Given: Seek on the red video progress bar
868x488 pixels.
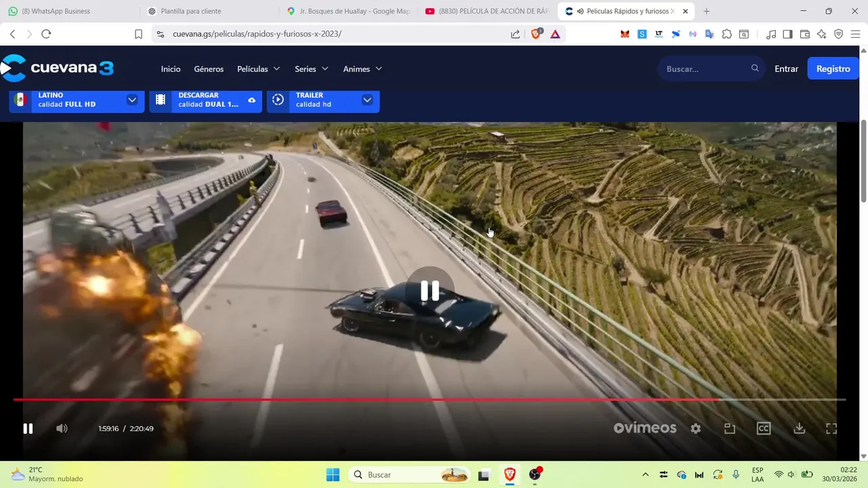Looking at the screenshot, I should click(x=429, y=400).
